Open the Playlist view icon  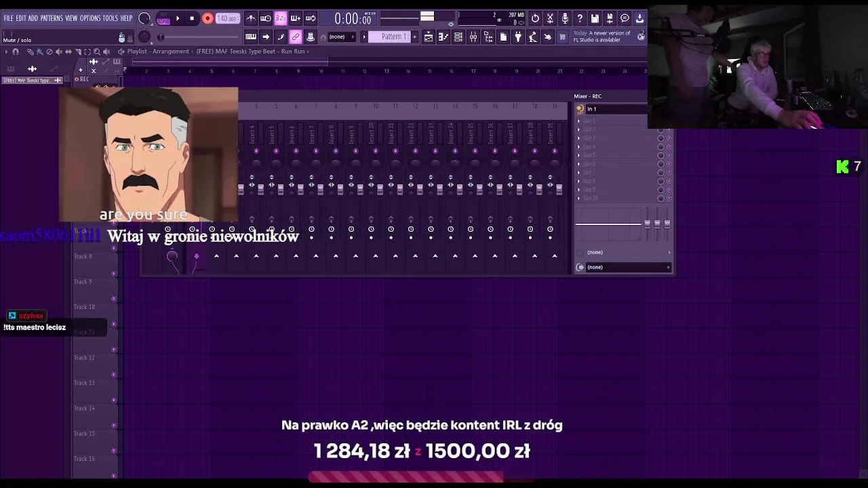tap(429, 37)
